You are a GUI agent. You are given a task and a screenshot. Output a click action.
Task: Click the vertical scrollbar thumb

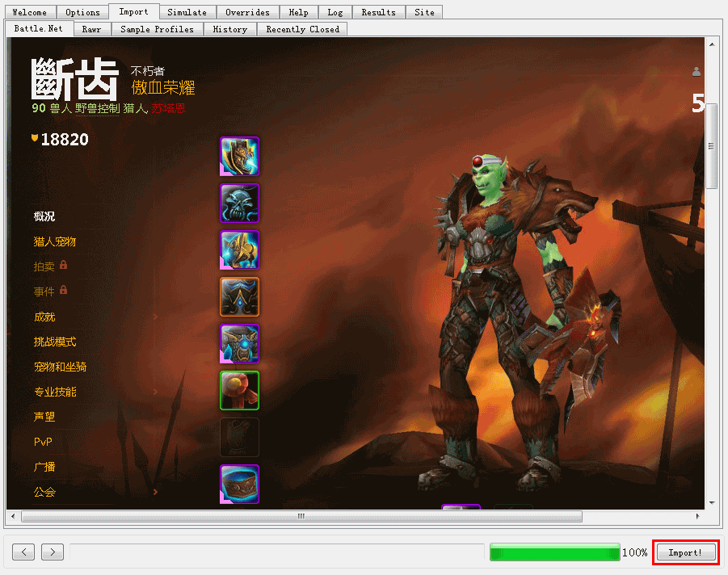click(711, 145)
